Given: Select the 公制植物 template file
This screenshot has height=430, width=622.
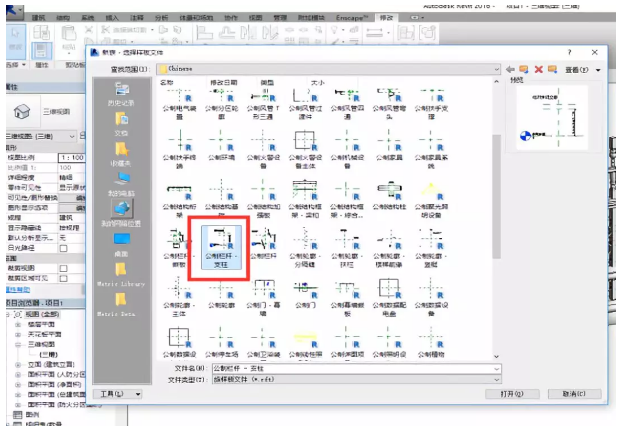Looking at the screenshot, I should coord(431,342).
